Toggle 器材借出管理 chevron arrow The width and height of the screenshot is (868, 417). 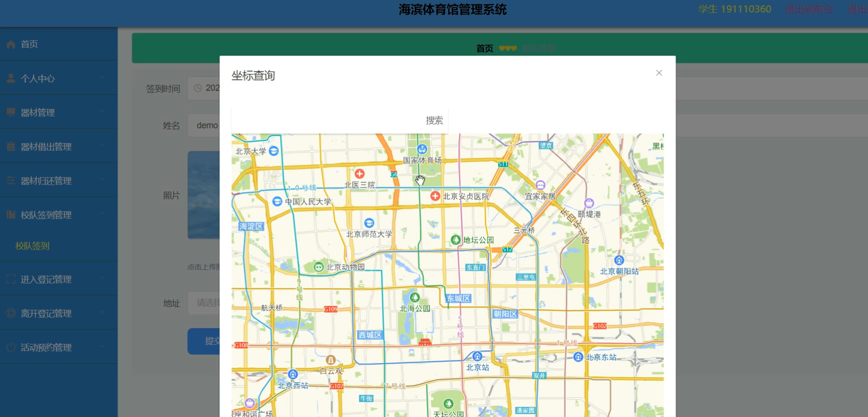click(x=102, y=145)
